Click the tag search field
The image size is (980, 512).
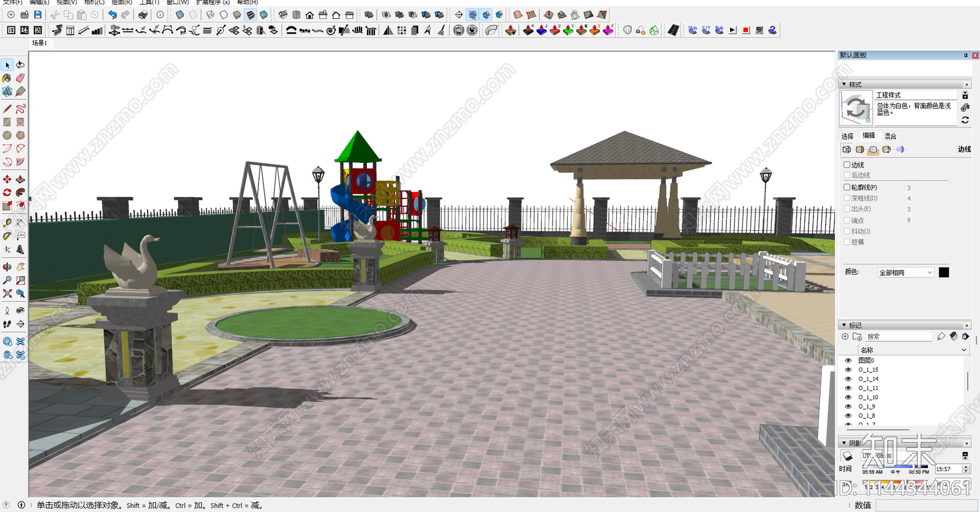pyautogui.click(x=898, y=336)
